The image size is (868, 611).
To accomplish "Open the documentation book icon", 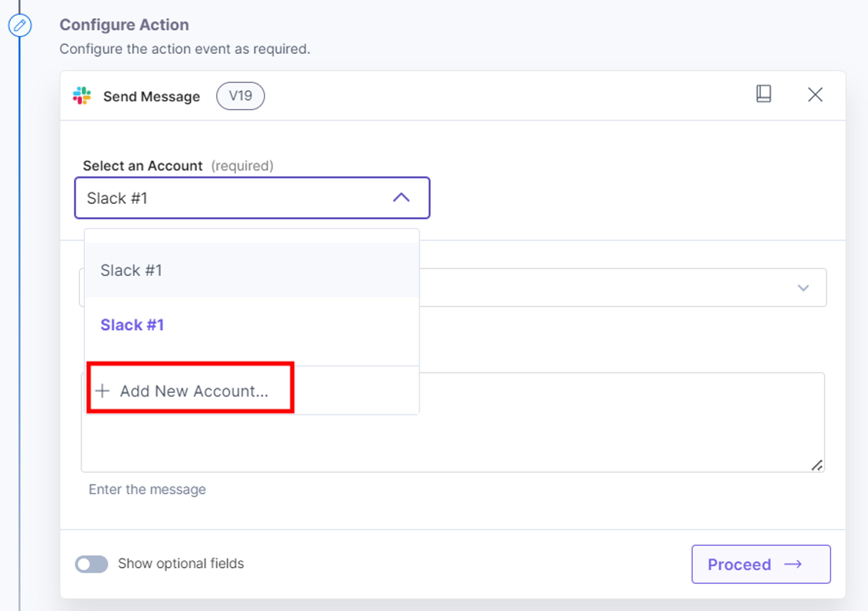I will 763,93.
